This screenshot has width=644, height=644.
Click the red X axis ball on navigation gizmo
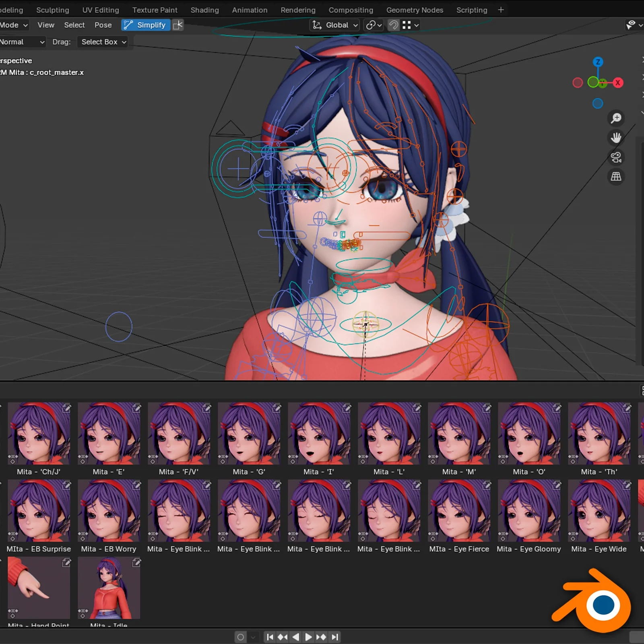coord(618,83)
